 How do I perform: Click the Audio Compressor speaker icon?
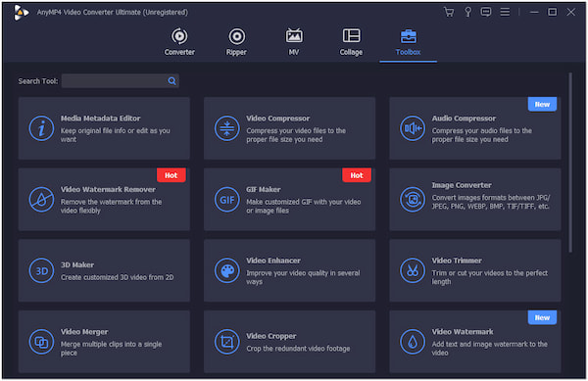pyautogui.click(x=413, y=128)
